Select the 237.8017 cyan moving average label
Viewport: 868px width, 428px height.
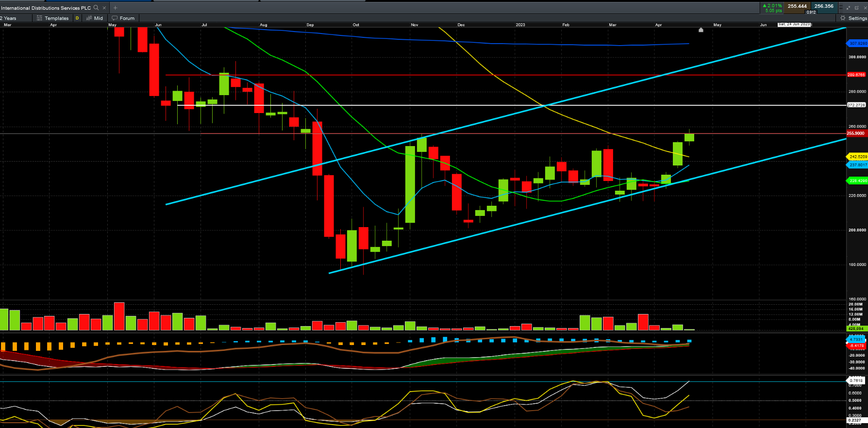[857, 165]
